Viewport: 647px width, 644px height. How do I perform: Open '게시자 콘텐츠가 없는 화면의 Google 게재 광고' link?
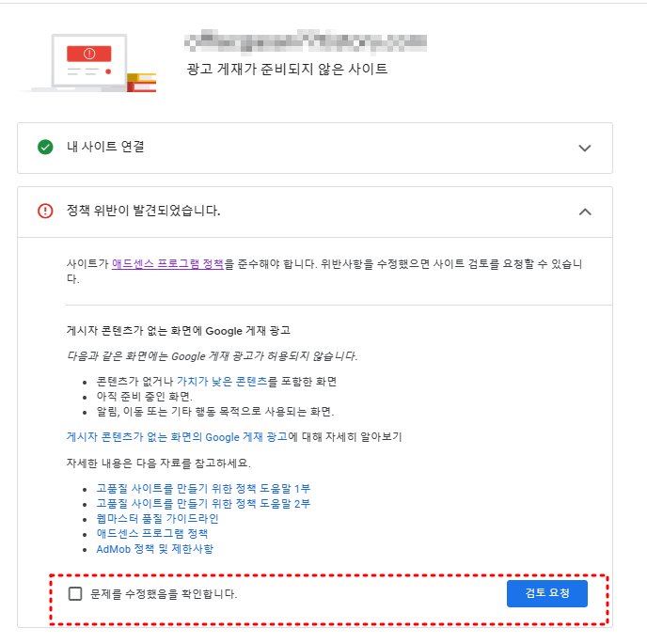point(177,437)
